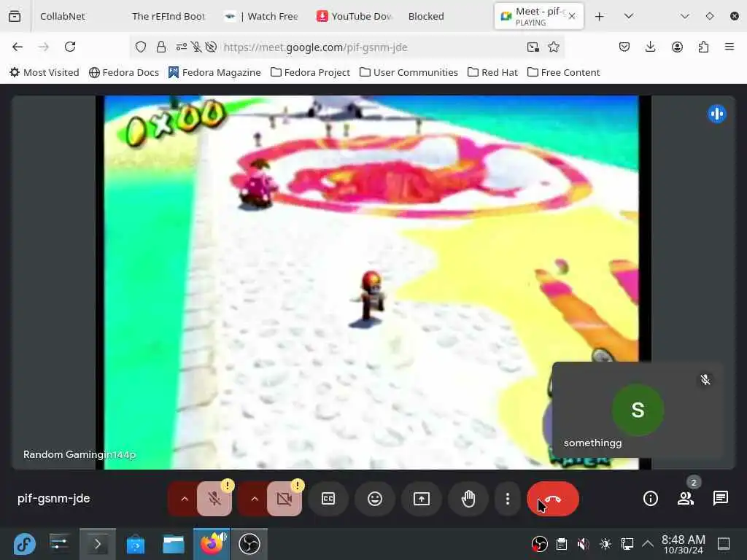747x560 pixels.
Task: Open the extensions puzzle icon
Action: tap(703, 47)
